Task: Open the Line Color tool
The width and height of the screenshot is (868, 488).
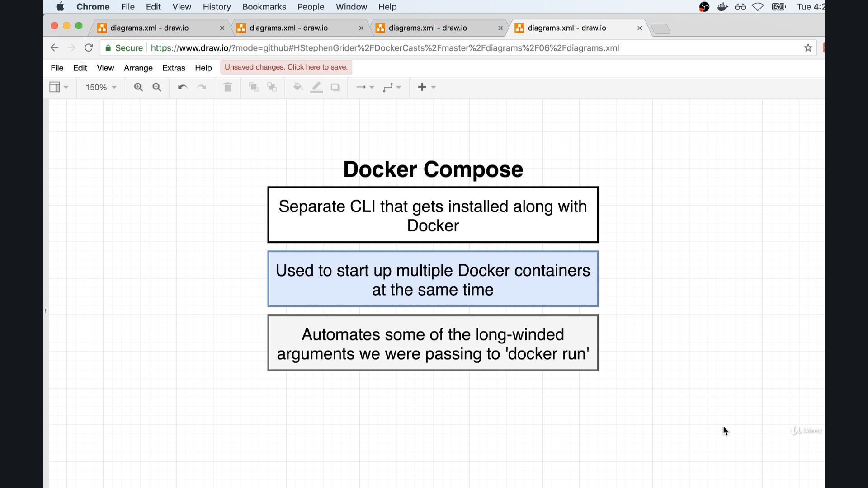Action: 316,87
